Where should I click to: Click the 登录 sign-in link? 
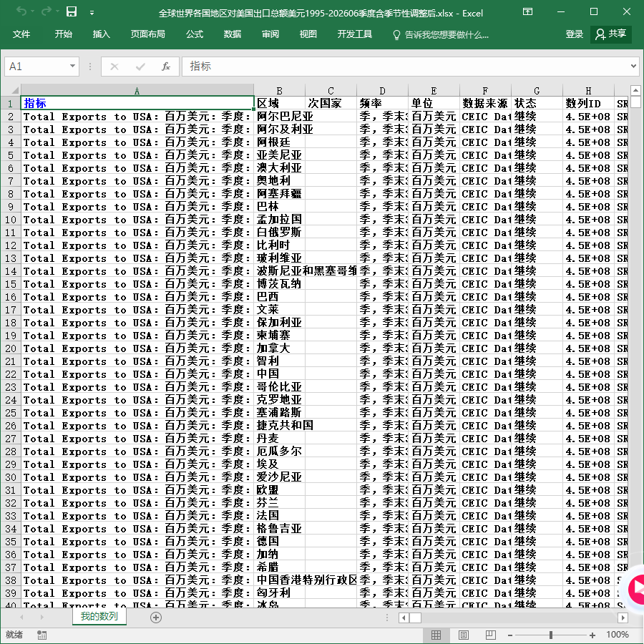[x=574, y=34]
